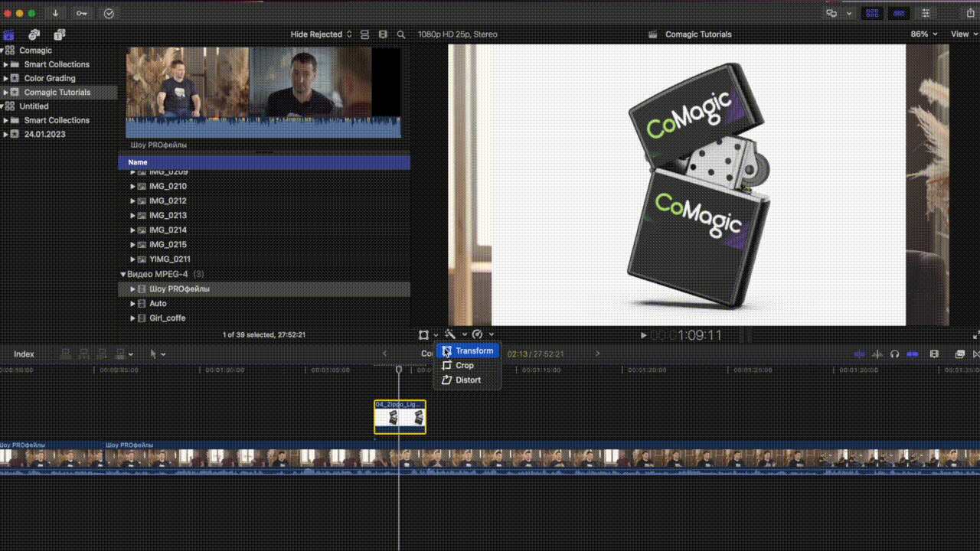Open the Keyword Editor key icon
The width and height of the screenshot is (980, 551).
[81, 13]
